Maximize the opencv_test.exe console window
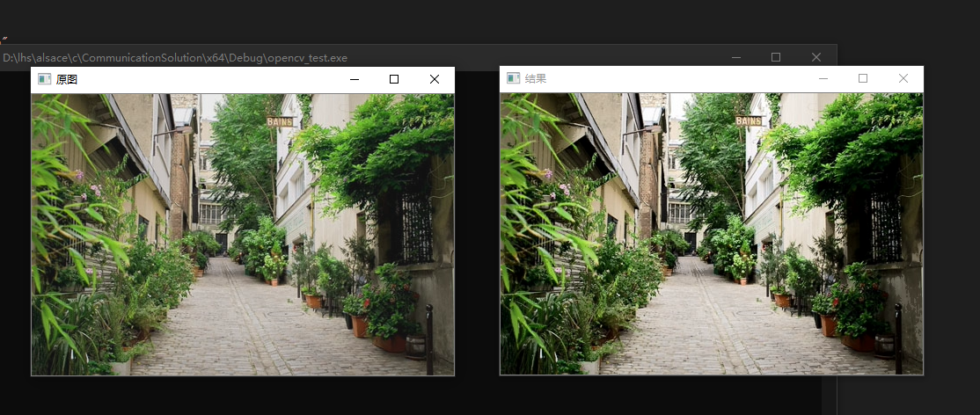This screenshot has width=980, height=415. click(x=776, y=57)
